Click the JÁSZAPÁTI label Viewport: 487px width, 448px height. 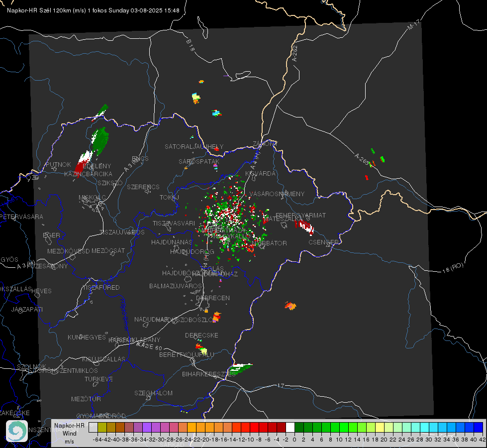(x=27, y=309)
